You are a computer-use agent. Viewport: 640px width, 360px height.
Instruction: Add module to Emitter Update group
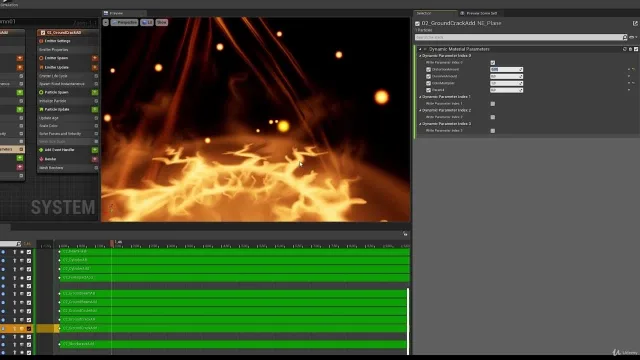tap(95, 67)
